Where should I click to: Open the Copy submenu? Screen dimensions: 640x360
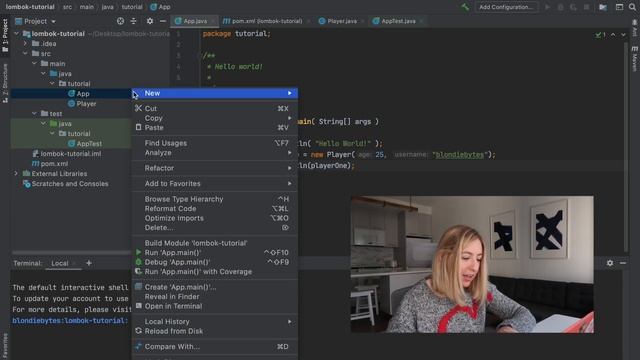click(215, 118)
